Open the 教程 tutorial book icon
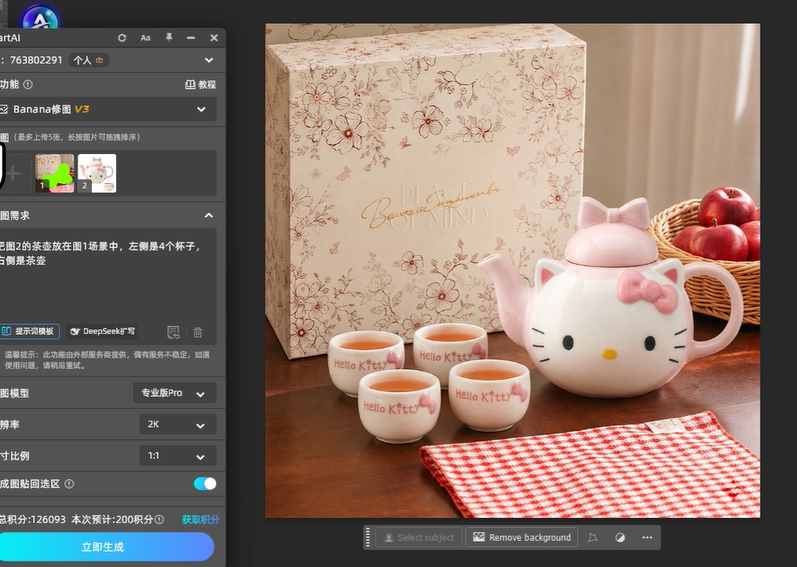Viewport: 797px width, 567px height. [190, 84]
